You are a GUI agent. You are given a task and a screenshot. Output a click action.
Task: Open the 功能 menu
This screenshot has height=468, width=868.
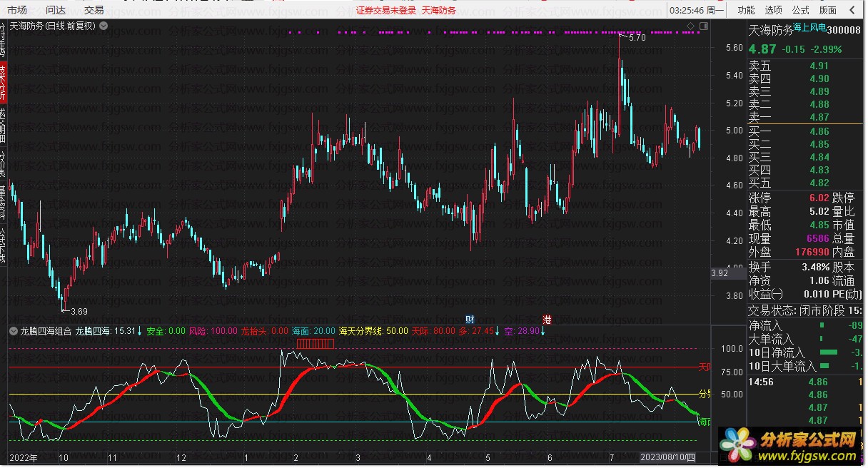[746, 10]
